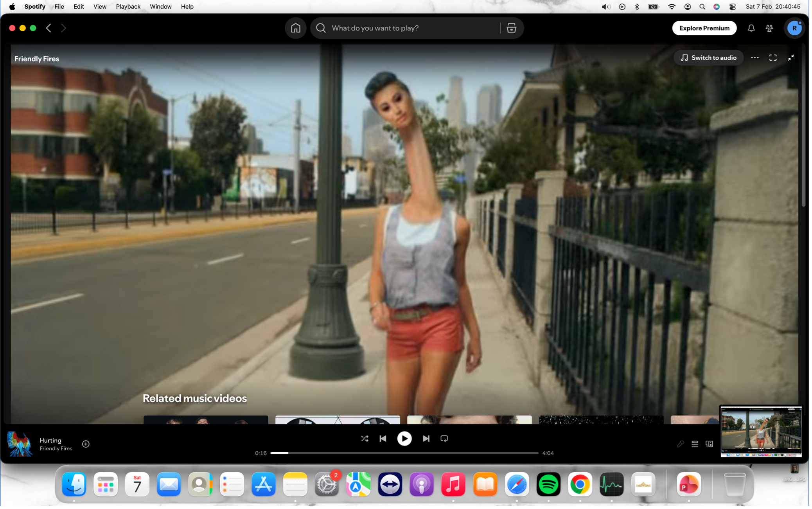The height and width of the screenshot is (509, 812).
Task: Open notifications bell (What's New)
Action: pos(751,28)
